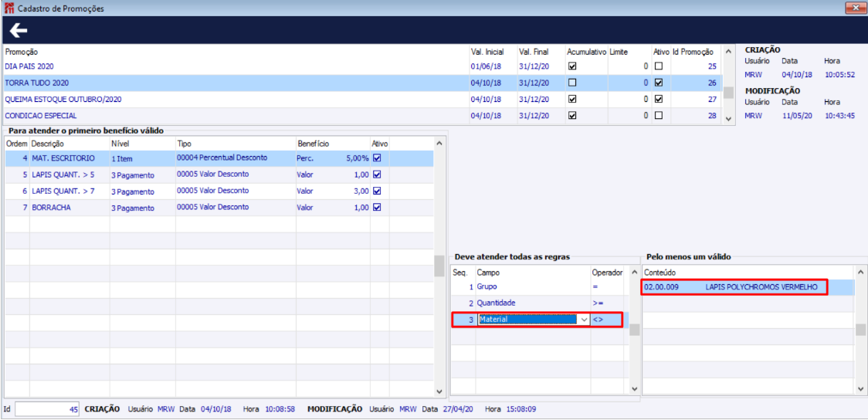Click up arrow of Conteúdo list scrollbar
The image size is (868, 420).
pyautogui.click(x=860, y=273)
